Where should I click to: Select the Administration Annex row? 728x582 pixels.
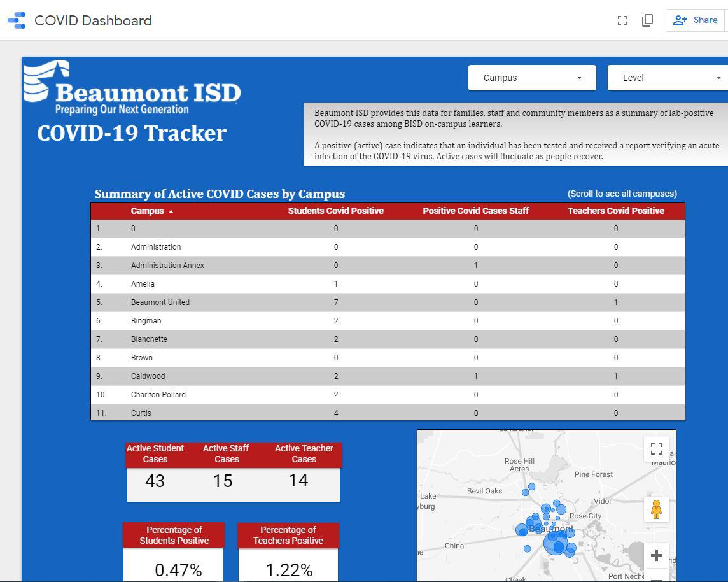(x=388, y=266)
